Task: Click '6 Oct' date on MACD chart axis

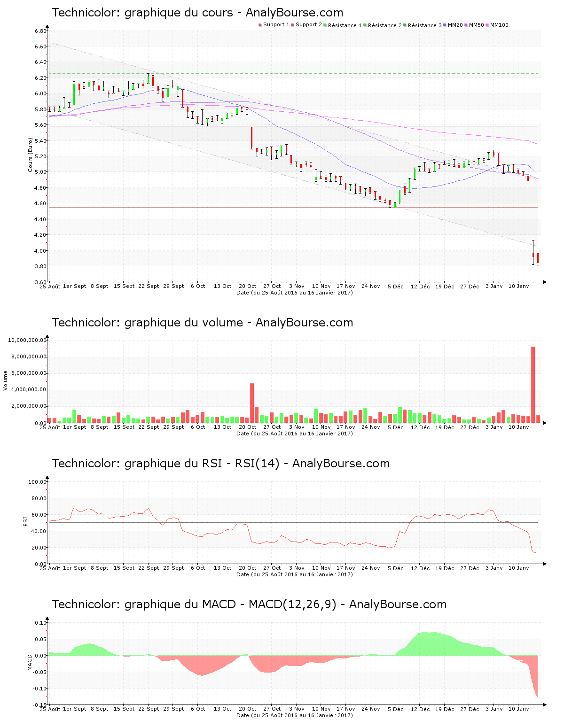Action: [x=198, y=709]
